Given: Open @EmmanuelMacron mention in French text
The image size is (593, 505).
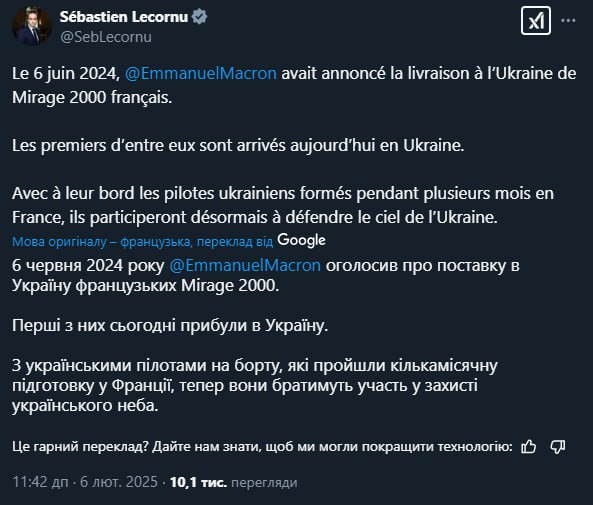Looking at the screenshot, I should [x=200, y=73].
